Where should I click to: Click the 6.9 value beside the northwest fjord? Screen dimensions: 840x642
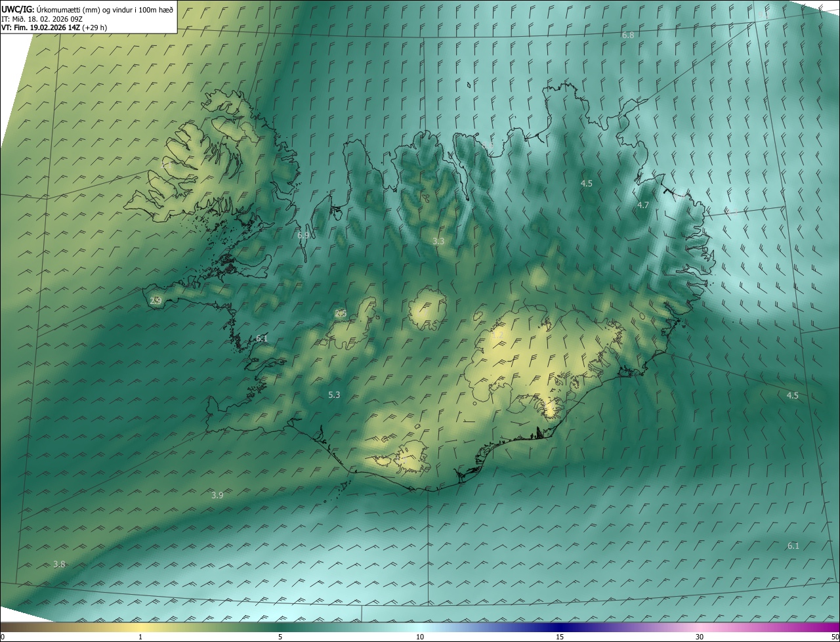click(x=303, y=235)
